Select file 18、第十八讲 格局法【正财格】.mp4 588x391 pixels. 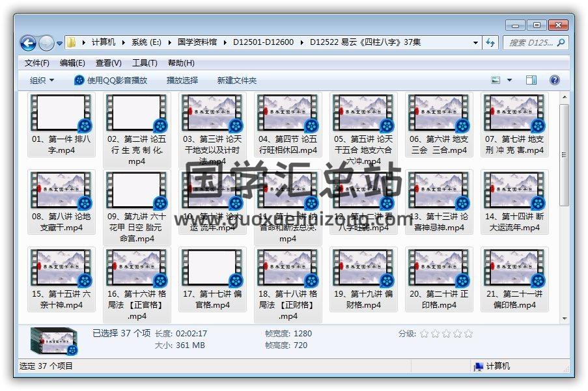click(288, 285)
